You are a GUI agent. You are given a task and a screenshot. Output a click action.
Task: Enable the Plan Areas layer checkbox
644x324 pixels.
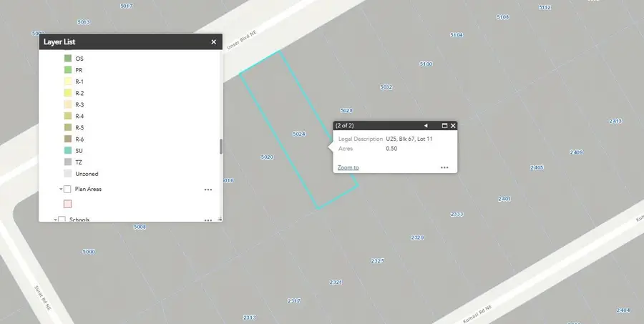67,190
